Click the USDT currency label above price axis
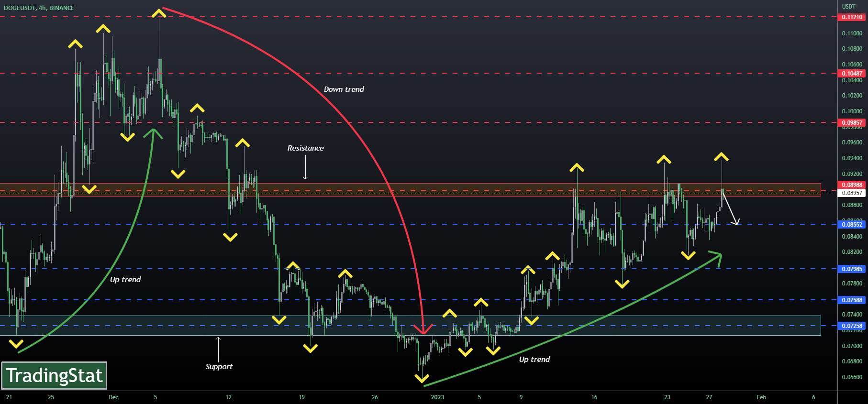The image size is (868, 404). (848, 7)
